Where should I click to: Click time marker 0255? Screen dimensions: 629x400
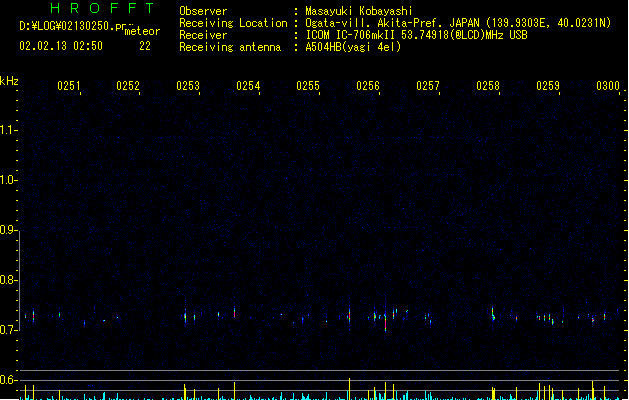(x=308, y=86)
